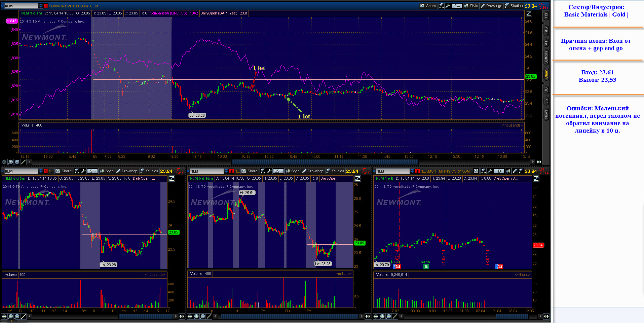Click red alert icon beside daily chart symbol

417,171
